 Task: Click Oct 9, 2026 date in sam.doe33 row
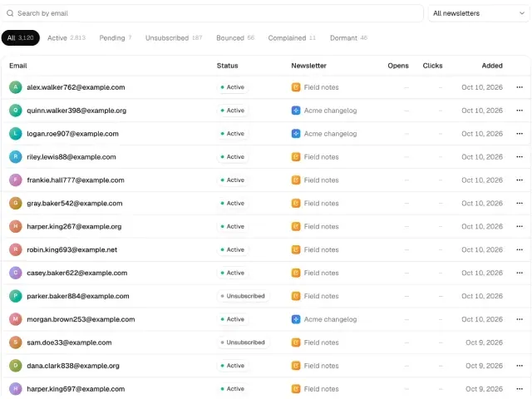tap(484, 342)
